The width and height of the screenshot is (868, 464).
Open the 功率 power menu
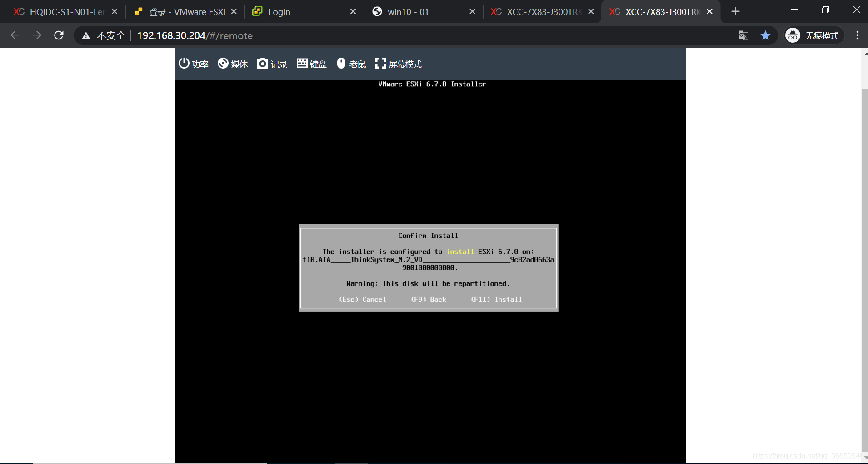193,64
